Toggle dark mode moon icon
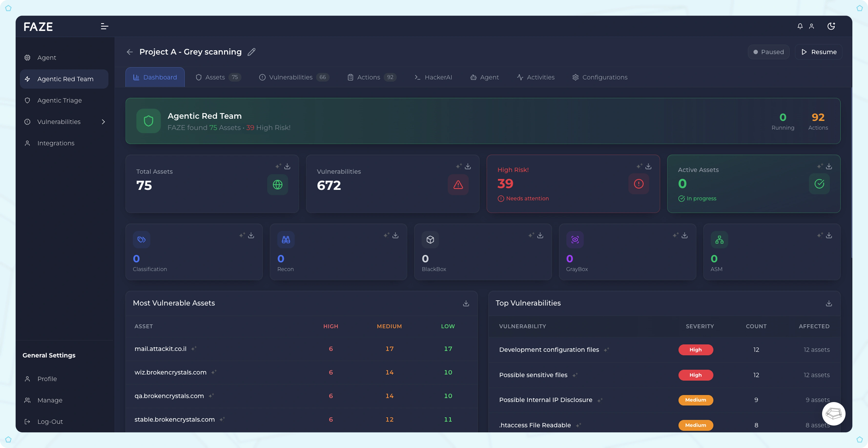The image size is (868, 448). click(831, 26)
